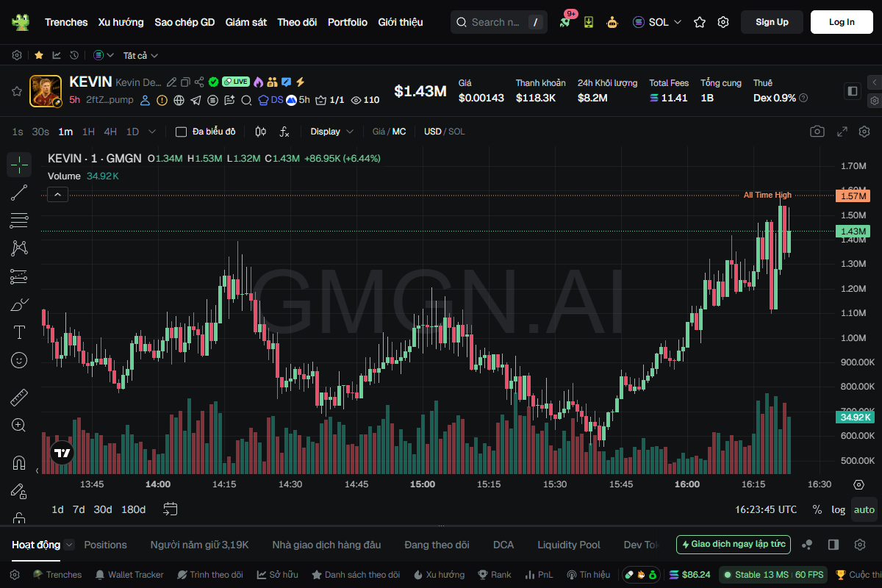
Task: Collapse the indicator legend chevron
Action: coord(58,195)
